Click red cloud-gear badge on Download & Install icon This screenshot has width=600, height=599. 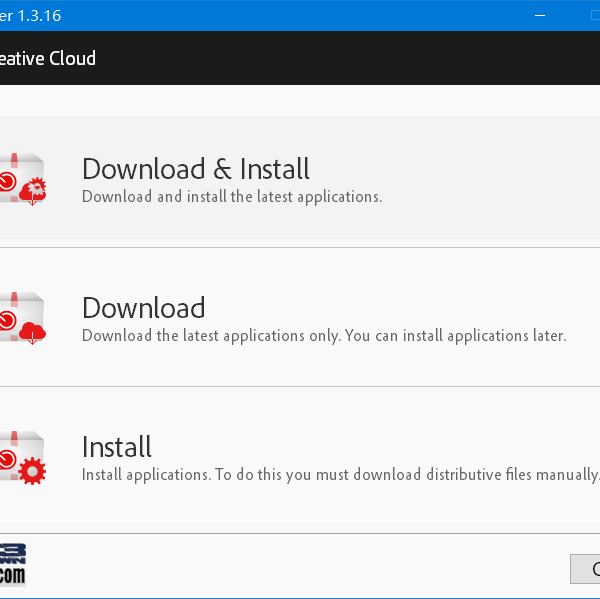pos(34,192)
